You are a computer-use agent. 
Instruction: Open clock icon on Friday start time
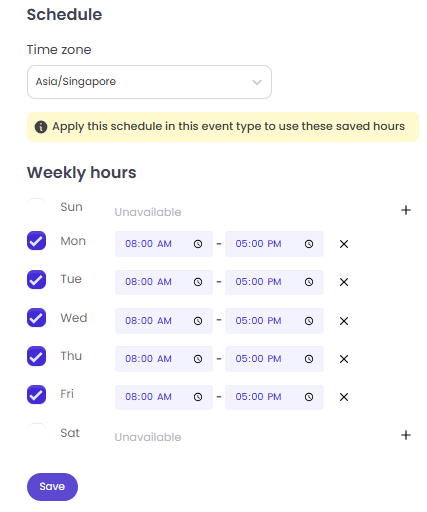coord(198,397)
